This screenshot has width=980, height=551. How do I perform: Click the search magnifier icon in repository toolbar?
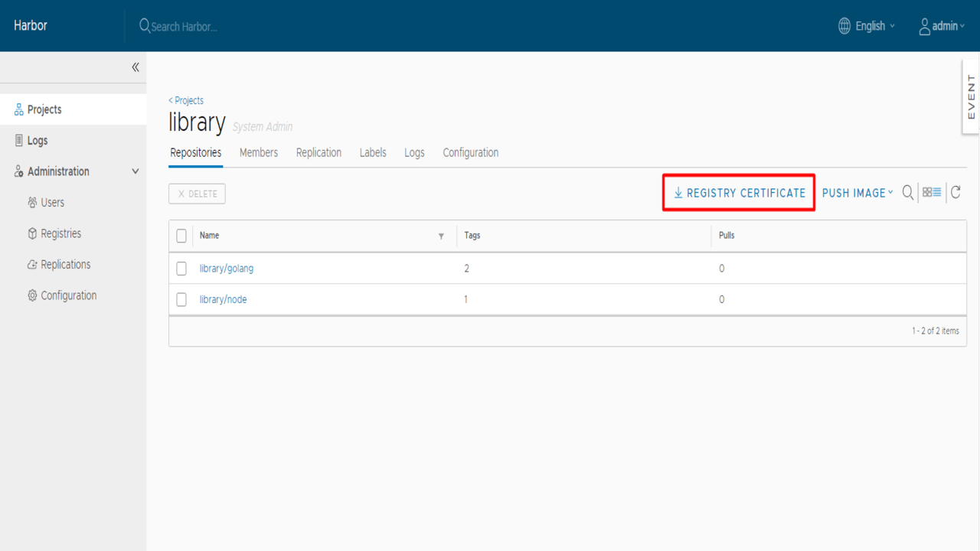point(907,193)
